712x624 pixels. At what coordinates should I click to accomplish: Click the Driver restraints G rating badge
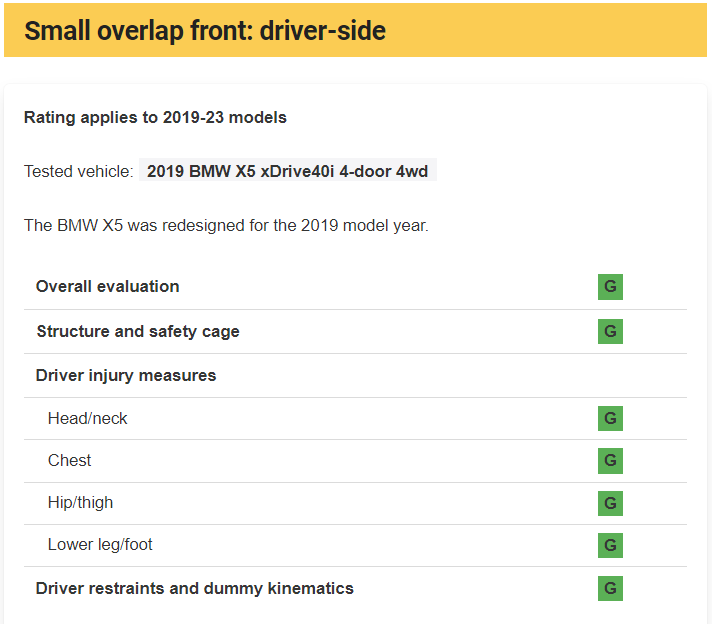pos(610,588)
